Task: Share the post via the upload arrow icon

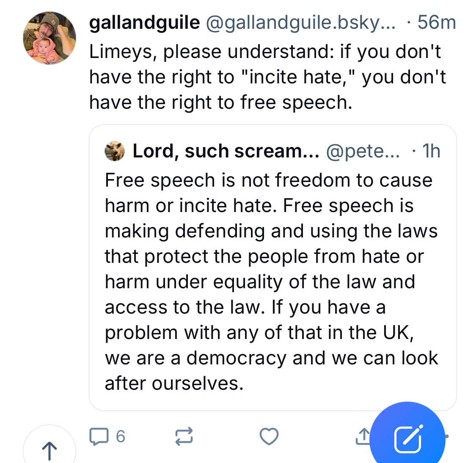Action: pyautogui.click(x=362, y=436)
